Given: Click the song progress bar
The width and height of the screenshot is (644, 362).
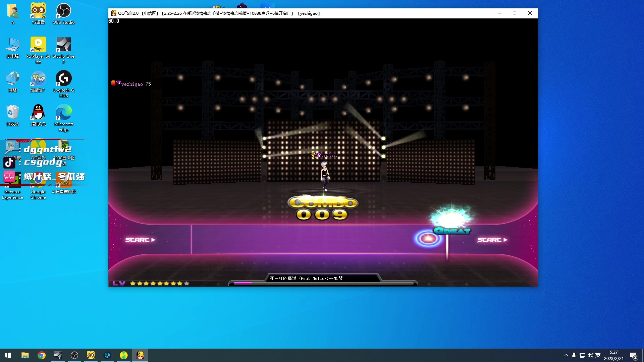Looking at the screenshot, I should click(324, 283).
